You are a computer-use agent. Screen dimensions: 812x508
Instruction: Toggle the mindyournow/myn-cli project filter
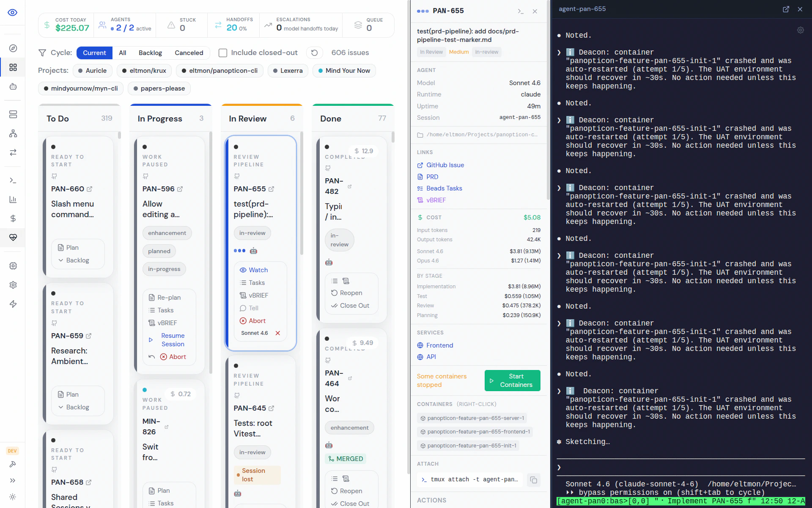click(x=80, y=88)
